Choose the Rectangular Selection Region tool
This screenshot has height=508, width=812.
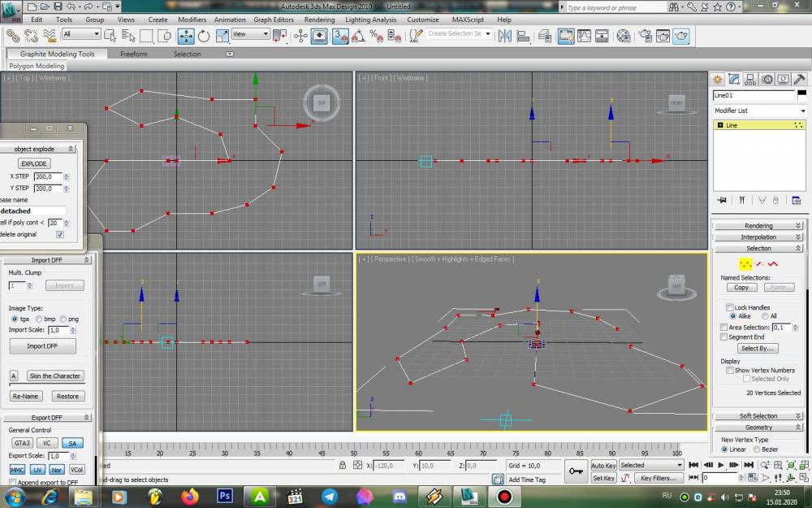click(x=146, y=36)
